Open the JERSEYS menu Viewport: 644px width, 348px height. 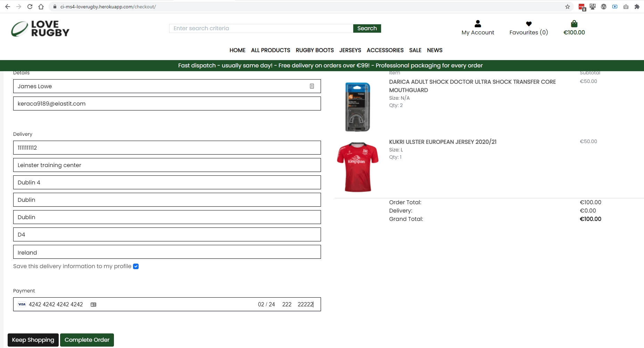(x=350, y=50)
